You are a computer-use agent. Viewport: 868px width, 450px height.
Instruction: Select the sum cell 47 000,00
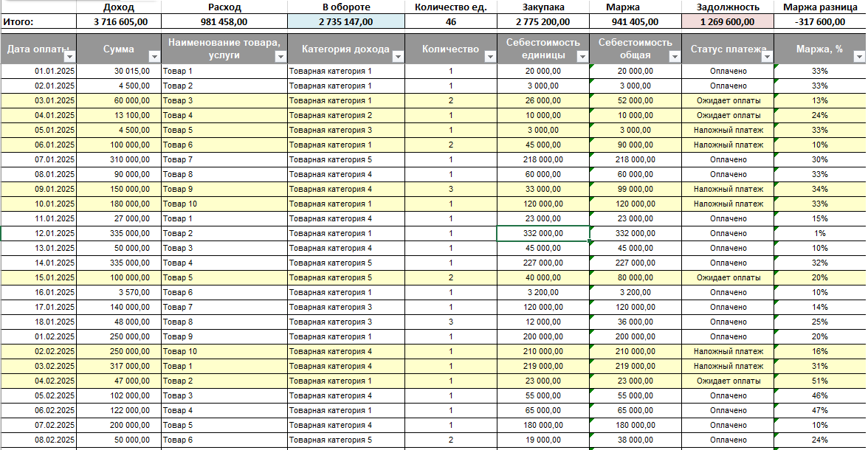pyautogui.click(x=119, y=381)
